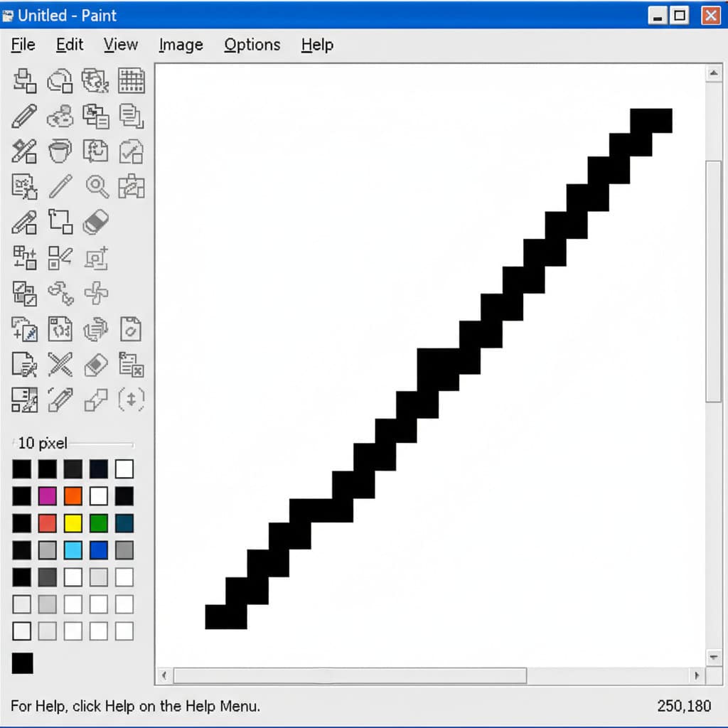
Task: Open the Edit menu
Action: [x=69, y=44]
